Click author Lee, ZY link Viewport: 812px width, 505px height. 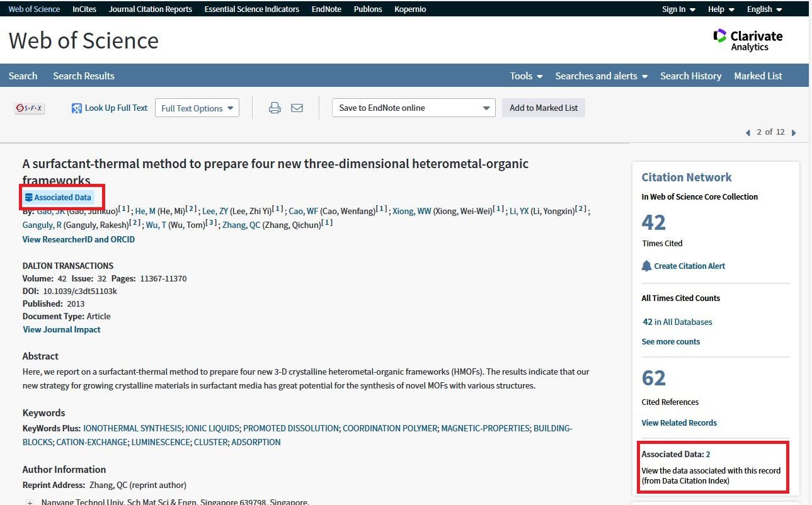[x=215, y=211]
